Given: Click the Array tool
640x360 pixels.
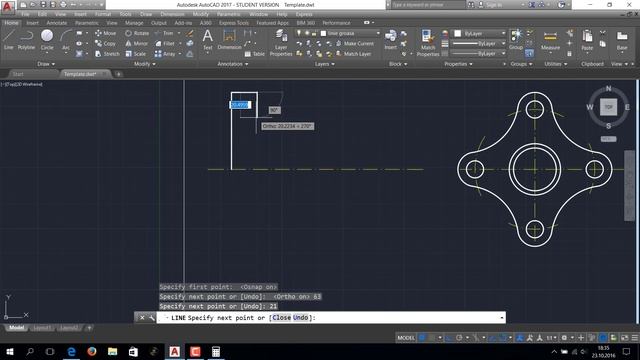Looking at the screenshot, I should [x=165, y=54].
